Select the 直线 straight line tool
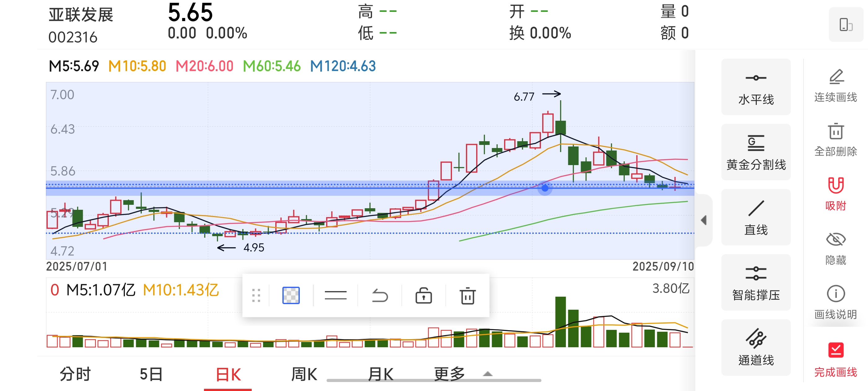This screenshot has height=391, width=868. point(756,217)
